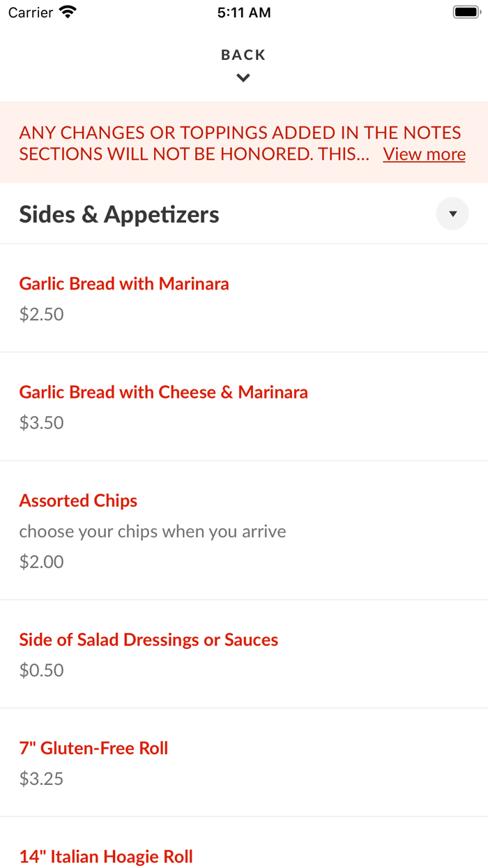Image resolution: width=488 pixels, height=868 pixels.
Task: Select the 14" Italian Hoagie Roll
Action: tap(106, 856)
